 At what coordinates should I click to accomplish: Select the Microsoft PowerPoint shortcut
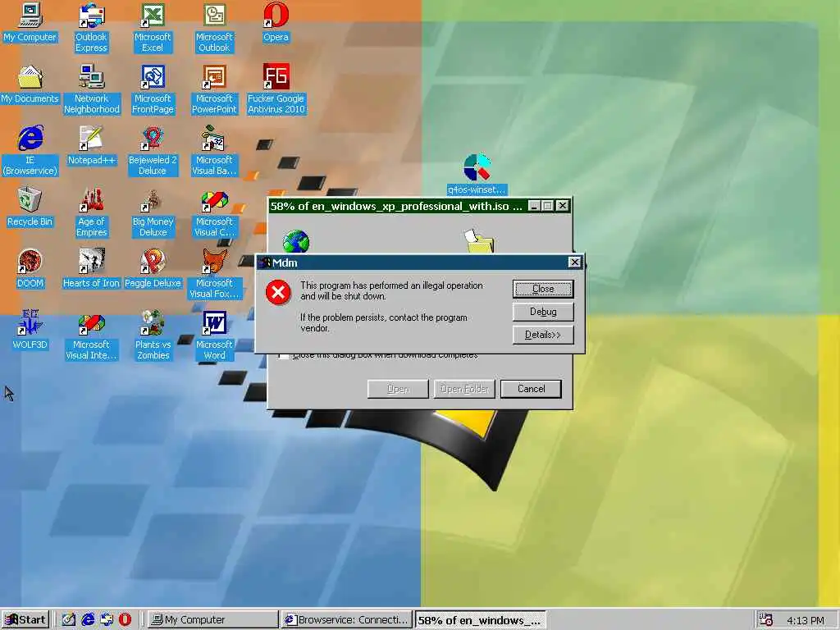(214, 89)
